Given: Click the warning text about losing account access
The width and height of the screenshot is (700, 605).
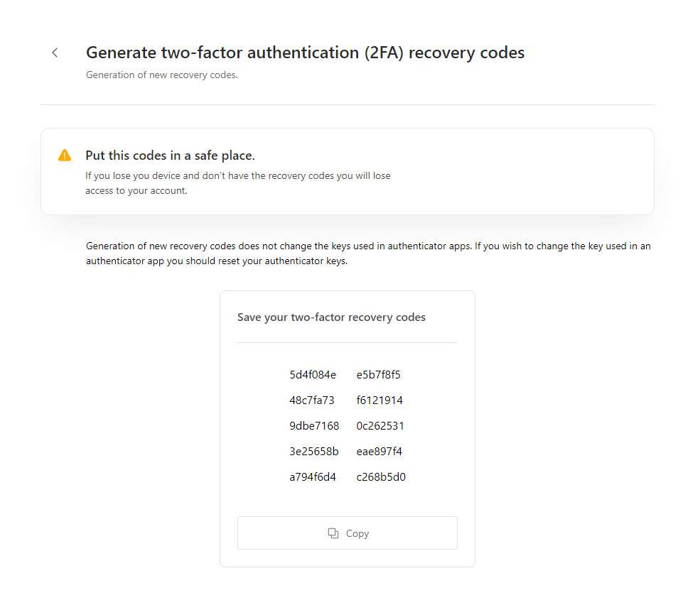Looking at the screenshot, I should 237,183.
